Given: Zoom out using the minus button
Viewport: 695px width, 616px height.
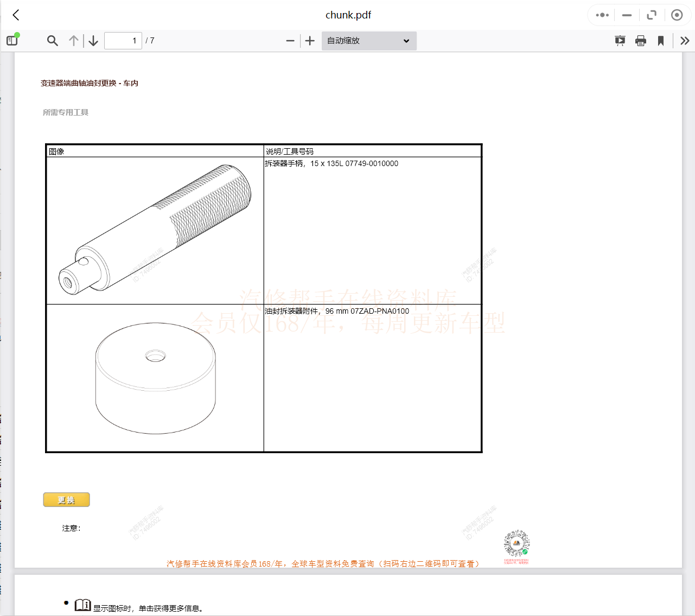Looking at the screenshot, I should pos(290,41).
